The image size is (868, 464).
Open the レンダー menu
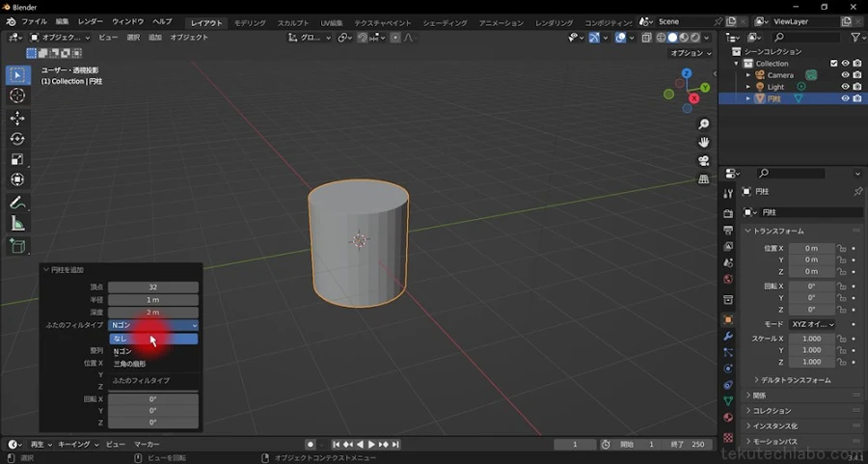(x=91, y=21)
